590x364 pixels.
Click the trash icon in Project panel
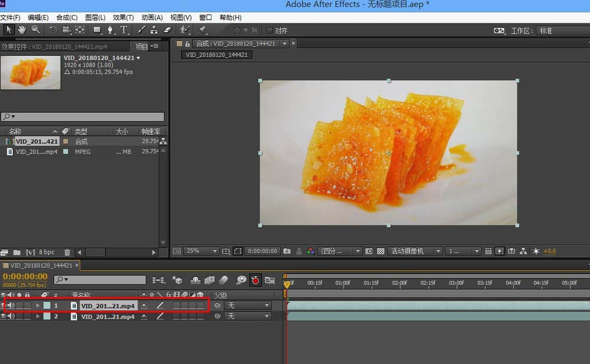(x=67, y=252)
